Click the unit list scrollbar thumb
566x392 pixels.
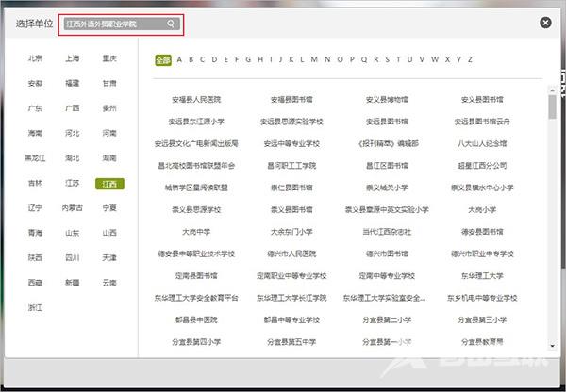[x=552, y=106]
